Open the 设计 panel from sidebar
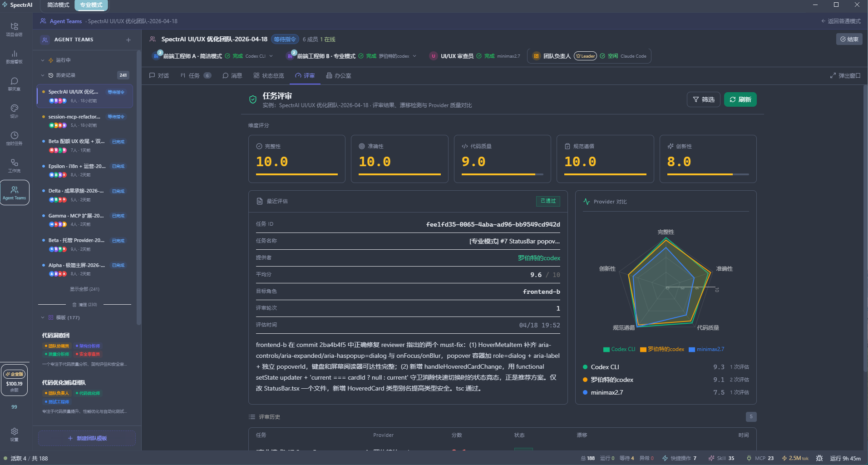Image resolution: width=868 pixels, height=465 pixels. [14, 111]
